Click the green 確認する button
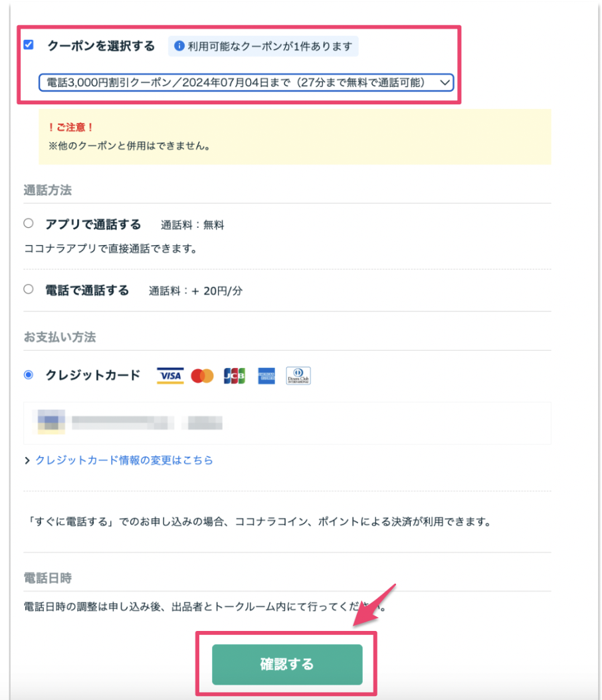Image resolution: width=602 pixels, height=700 pixels. point(287,664)
